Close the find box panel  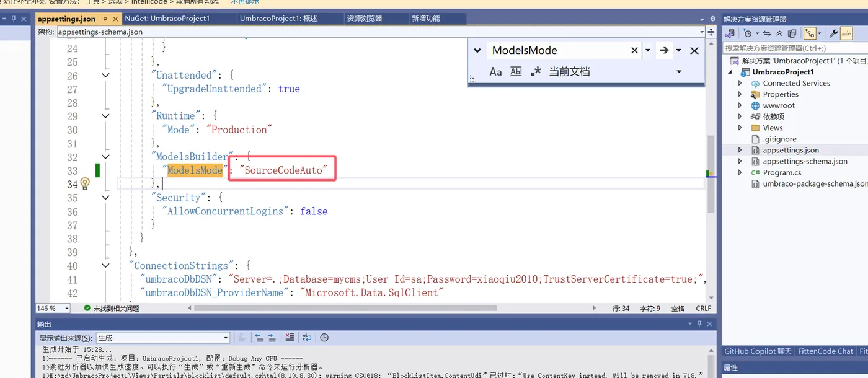pyautogui.click(x=694, y=50)
